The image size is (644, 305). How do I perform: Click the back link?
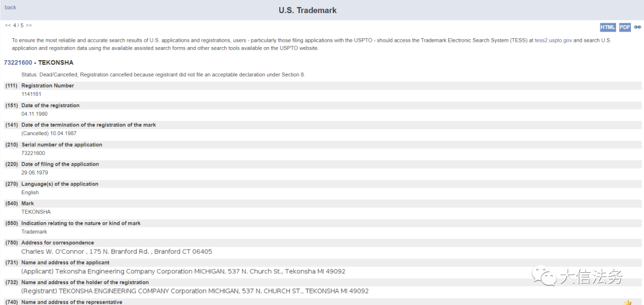[11, 8]
